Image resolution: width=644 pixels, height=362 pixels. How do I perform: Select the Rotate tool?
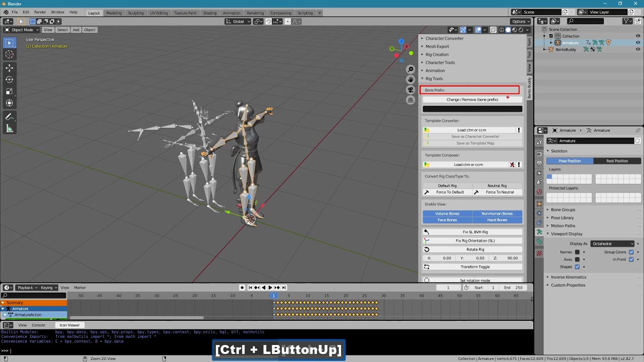click(x=10, y=79)
